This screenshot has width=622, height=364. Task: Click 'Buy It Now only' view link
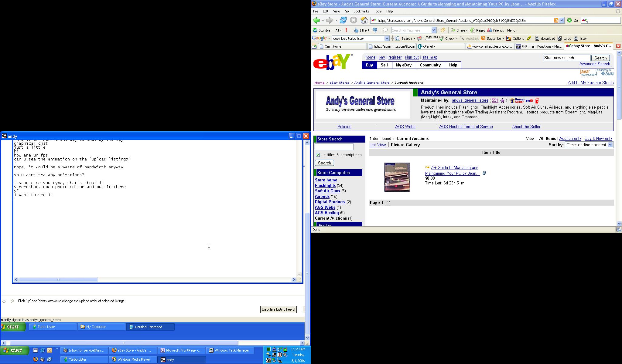[x=598, y=139]
